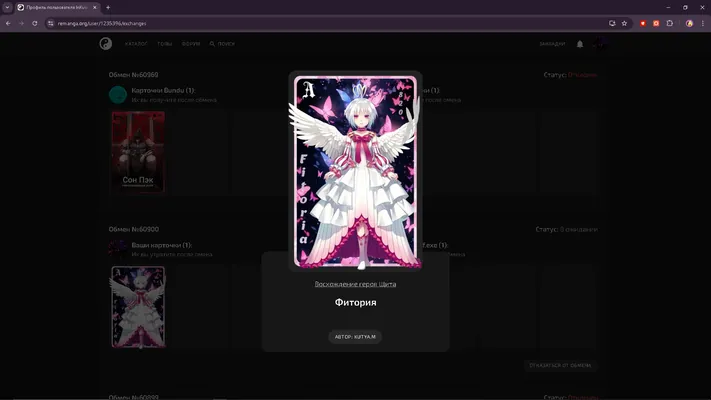This screenshot has height=400, width=711.
Task: Open the Каталог menu item
Action: point(136,44)
